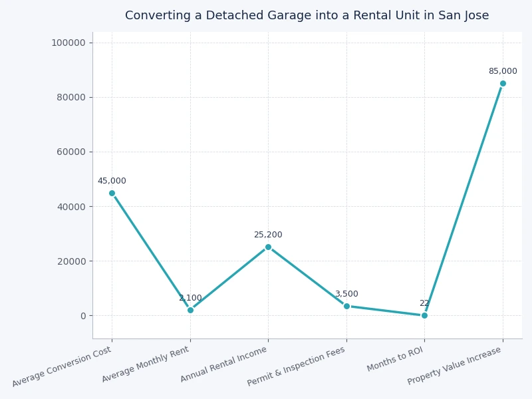The height and width of the screenshot is (399, 532).
Task: Click the 3,500 value label
Action: pyautogui.click(x=346, y=294)
